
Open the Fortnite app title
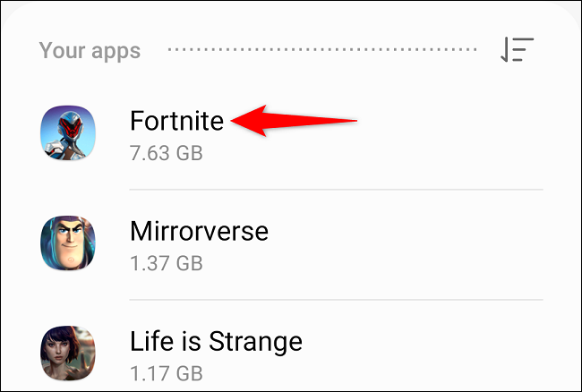click(x=176, y=121)
